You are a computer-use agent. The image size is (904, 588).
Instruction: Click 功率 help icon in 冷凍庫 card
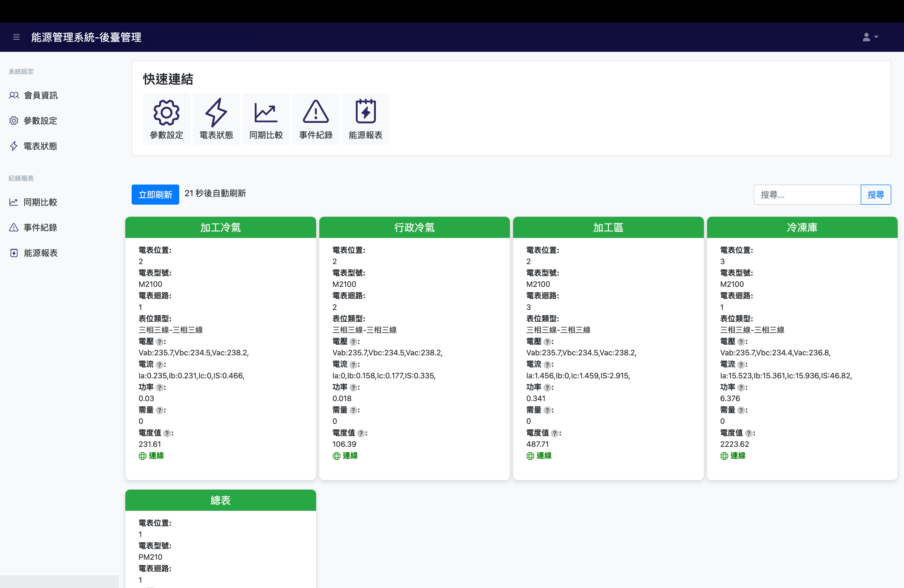[x=741, y=387]
